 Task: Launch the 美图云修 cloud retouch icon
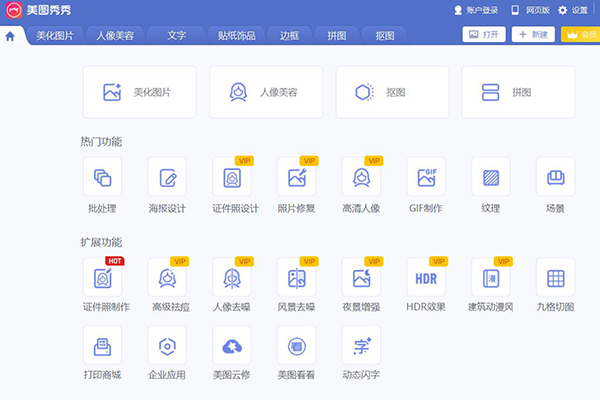click(231, 345)
